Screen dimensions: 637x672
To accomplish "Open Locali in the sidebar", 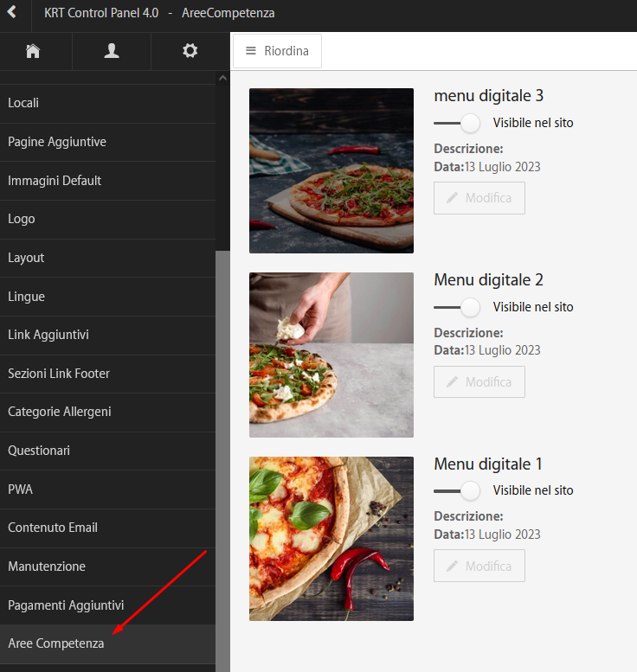I will pos(107,104).
